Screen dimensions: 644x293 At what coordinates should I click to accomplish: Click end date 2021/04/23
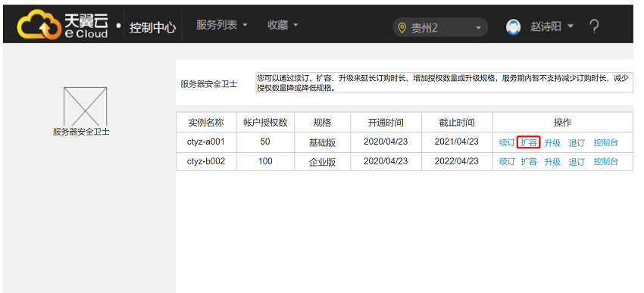point(457,142)
